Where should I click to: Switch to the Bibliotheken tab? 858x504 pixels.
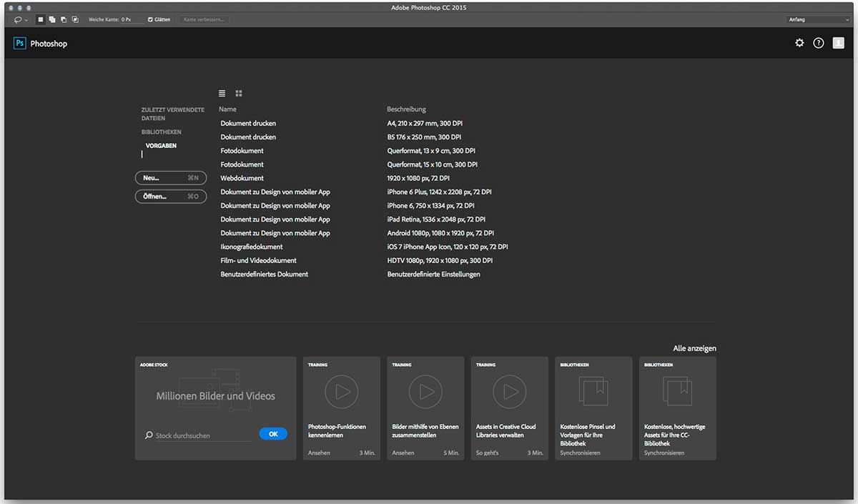tap(162, 132)
